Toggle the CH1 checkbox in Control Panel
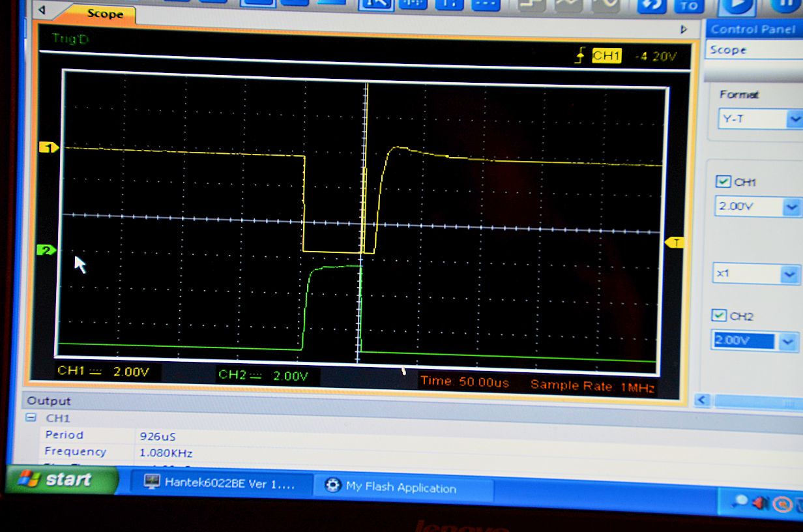803x532 pixels. pyautogui.click(x=723, y=182)
